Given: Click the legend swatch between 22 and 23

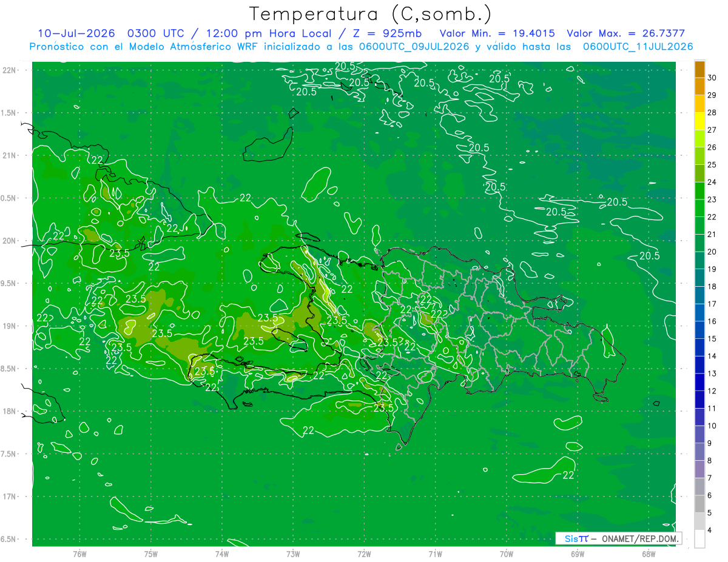Looking at the screenshot, I should (x=699, y=208).
